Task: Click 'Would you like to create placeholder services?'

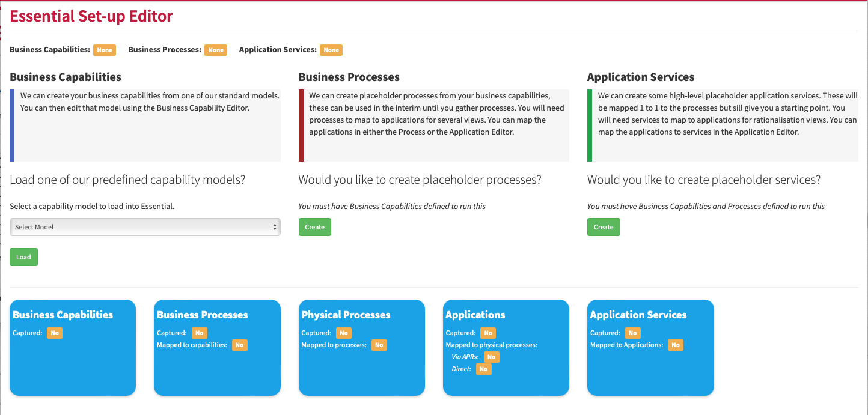Action: [704, 180]
